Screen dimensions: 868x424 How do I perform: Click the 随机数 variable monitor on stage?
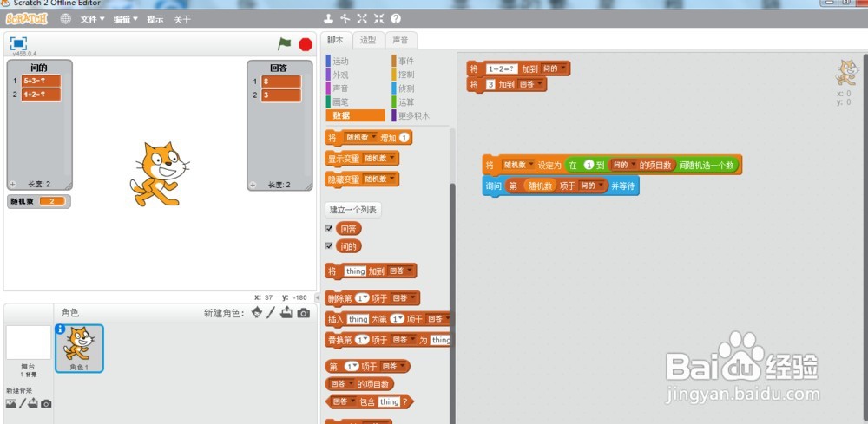coord(39,201)
